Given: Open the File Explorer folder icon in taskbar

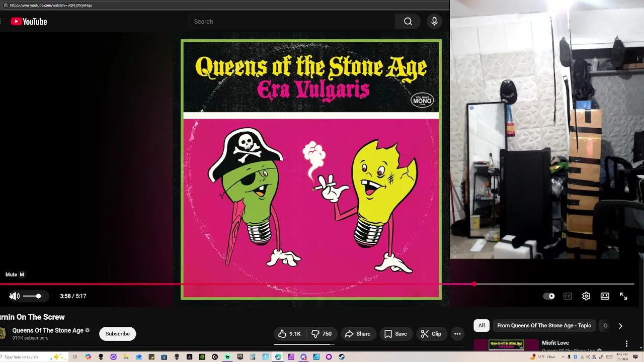Looking at the screenshot, I should [126, 357].
